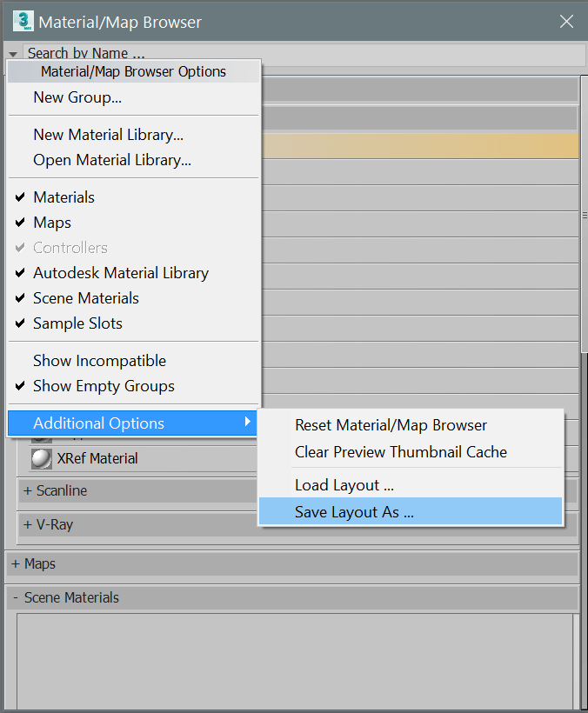The width and height of the screenshot is (588, 713).
Task: Choose Save Layout As ... entry
Action: click(x=411, y=512)
